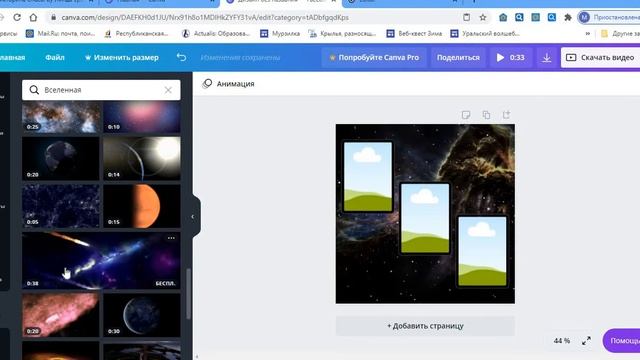Open the browser profile avatar
640x360 pixels.
tap(584, 17)
